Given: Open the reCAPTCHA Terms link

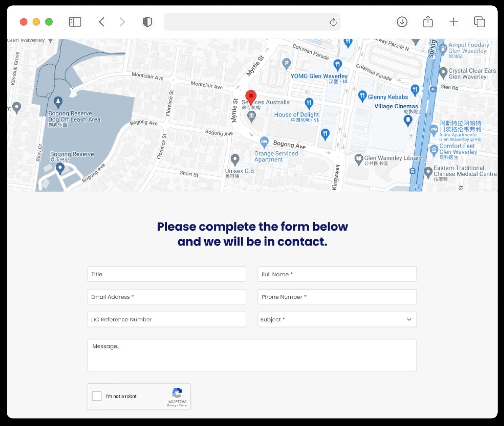Looking at the screenshot, I should (183, 405).
